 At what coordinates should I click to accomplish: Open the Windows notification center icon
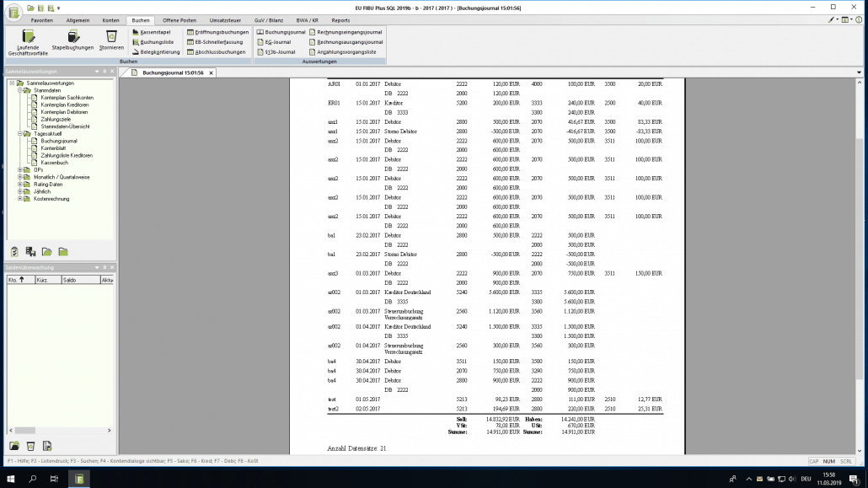pyautogui.click(x=855, y=479)
